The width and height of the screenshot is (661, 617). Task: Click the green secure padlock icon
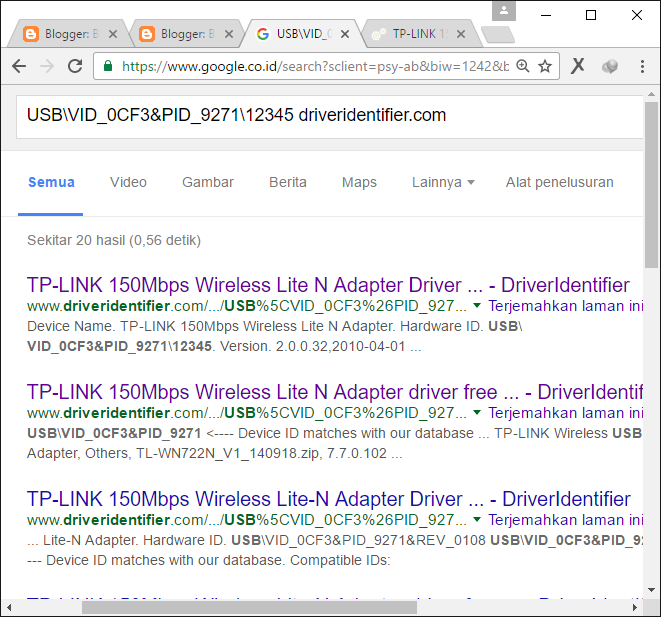[108, 66]
